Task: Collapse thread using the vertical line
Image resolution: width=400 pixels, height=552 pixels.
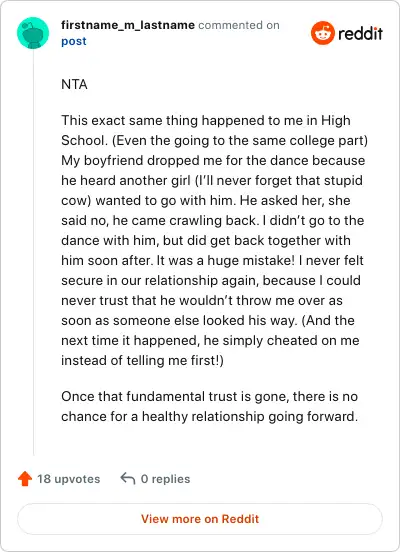Action: pyautogui.click(x=33, y=252)
